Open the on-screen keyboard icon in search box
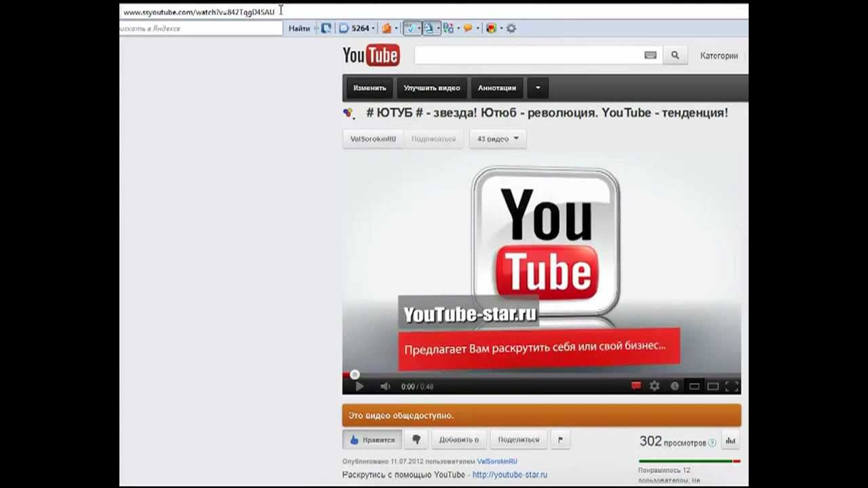This screenshot has height=488, width=868. tap(650, 56)
